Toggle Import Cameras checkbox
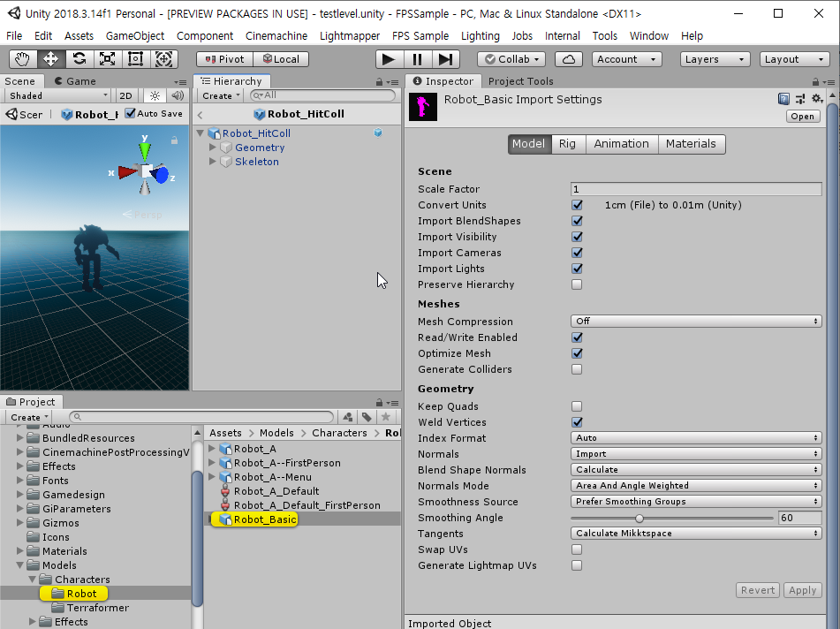 tap(577, 253)
